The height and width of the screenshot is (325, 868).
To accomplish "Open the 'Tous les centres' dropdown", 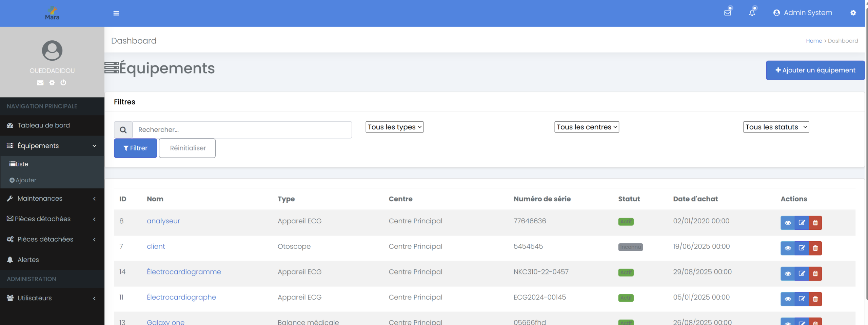I will pyautogui.click(x=587, y=127).
